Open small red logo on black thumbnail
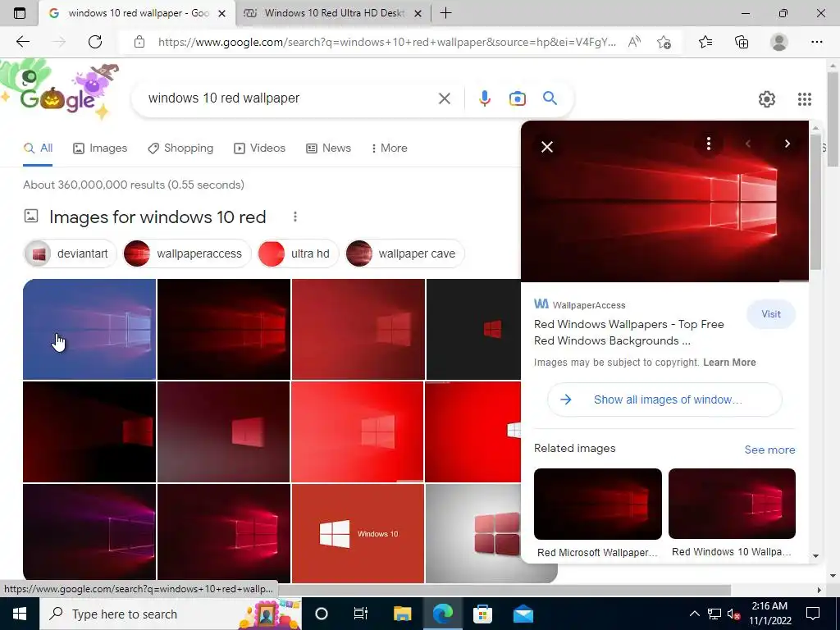This screenshot has height=630, width=840. coord(473,329)
